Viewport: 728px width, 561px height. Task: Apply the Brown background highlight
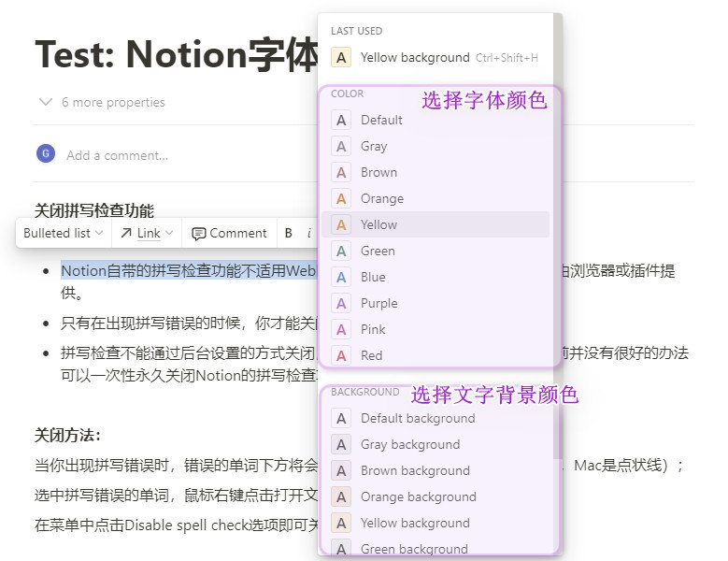[435, 471]
